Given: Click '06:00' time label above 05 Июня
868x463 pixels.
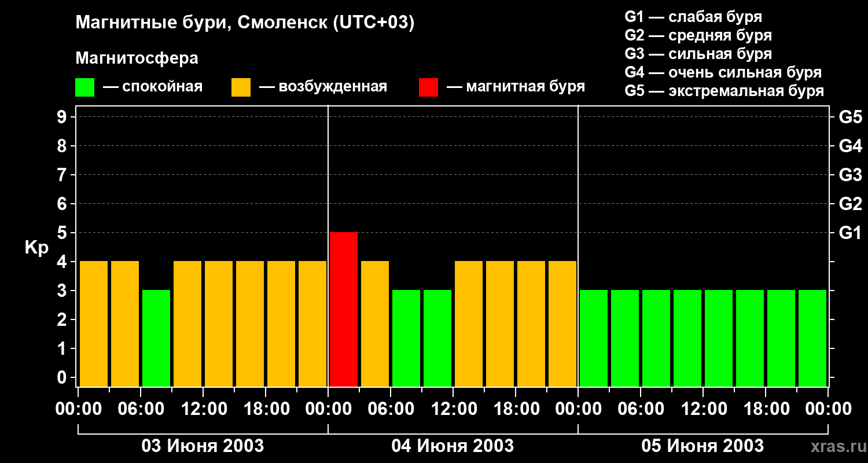Looking at the screenshot, I should [x=641, y=409].
